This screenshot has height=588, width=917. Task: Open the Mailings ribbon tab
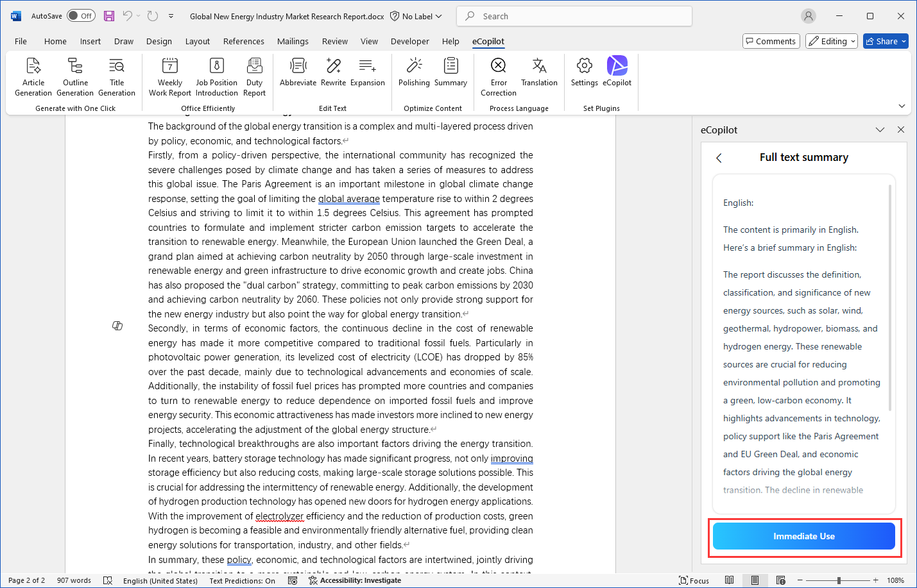click(x=293, y=41)
